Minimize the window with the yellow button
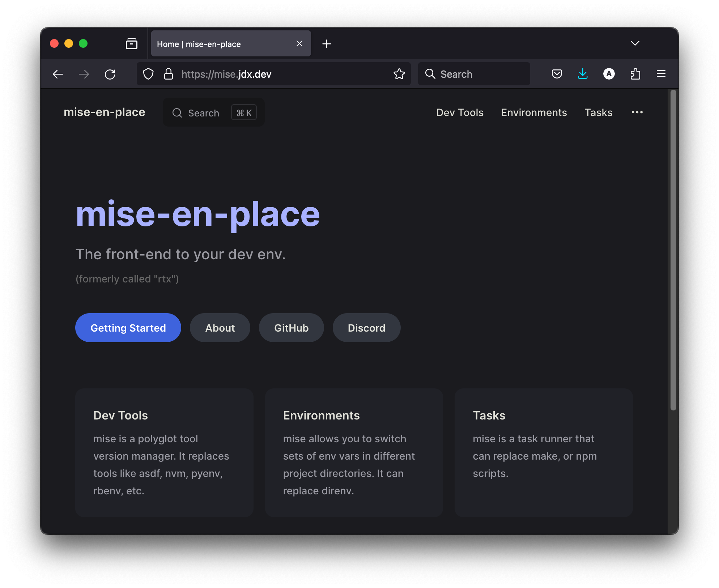Viewport: 719px width, 588px height. tap(69, 43)
